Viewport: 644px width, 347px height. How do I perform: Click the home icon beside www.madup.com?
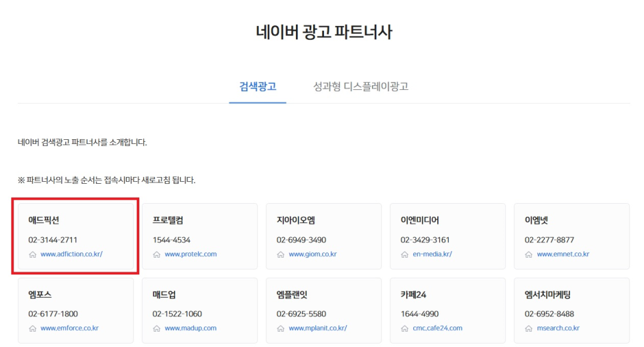157,328
